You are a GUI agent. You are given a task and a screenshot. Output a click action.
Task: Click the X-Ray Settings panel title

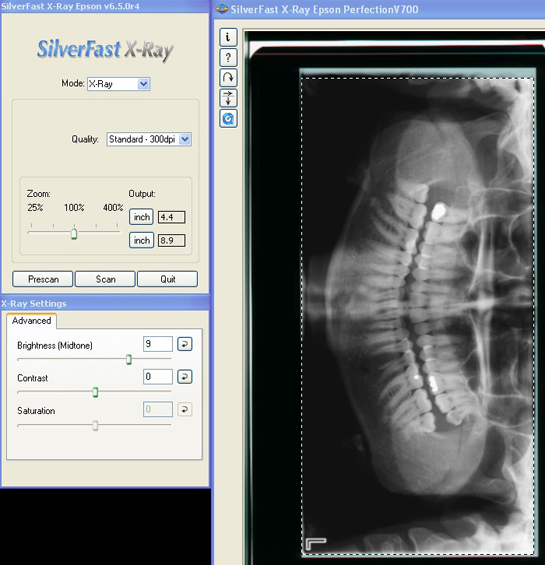[34, 303]
